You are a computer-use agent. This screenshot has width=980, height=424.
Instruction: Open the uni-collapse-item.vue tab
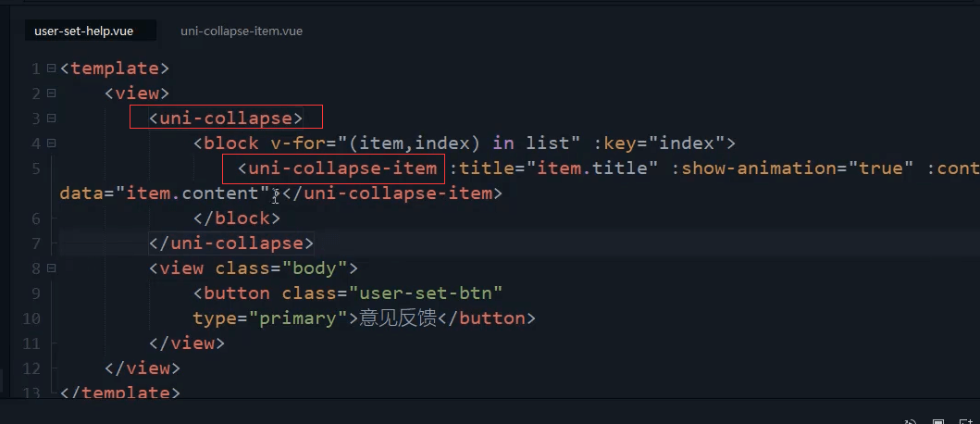tap(242, 31)
